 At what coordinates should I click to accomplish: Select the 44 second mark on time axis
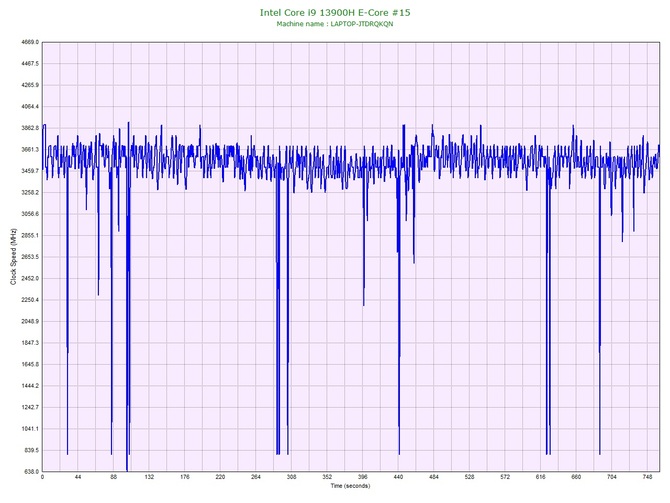pos(78,477)
